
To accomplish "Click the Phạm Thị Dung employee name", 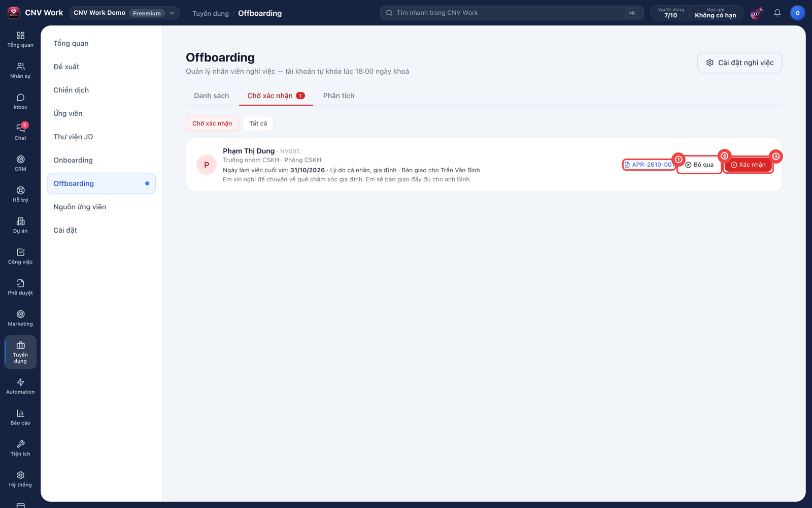I will [249, 151].
